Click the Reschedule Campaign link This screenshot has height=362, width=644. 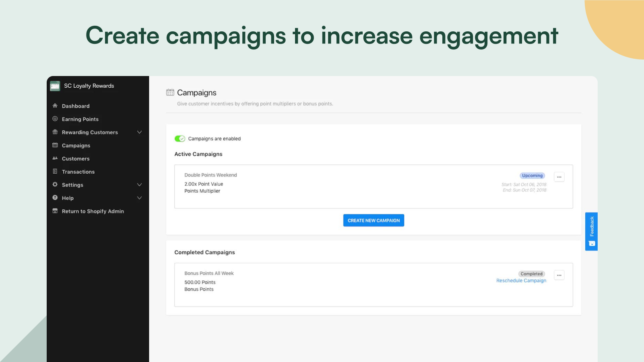click(521, 280)
